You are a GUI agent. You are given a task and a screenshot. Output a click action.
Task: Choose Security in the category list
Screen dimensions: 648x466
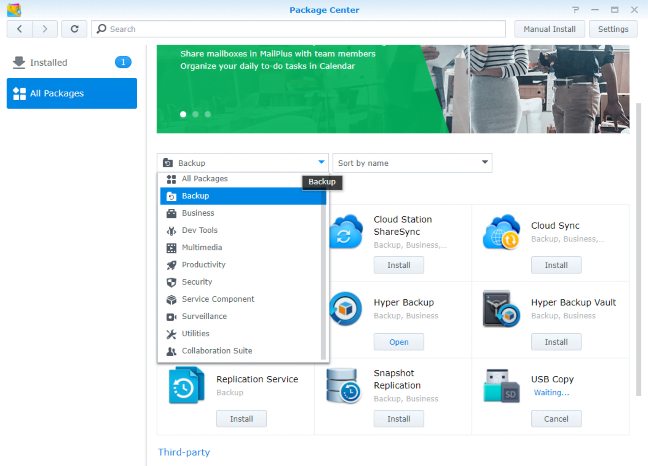pyautogui.click(x=197, y=282)
